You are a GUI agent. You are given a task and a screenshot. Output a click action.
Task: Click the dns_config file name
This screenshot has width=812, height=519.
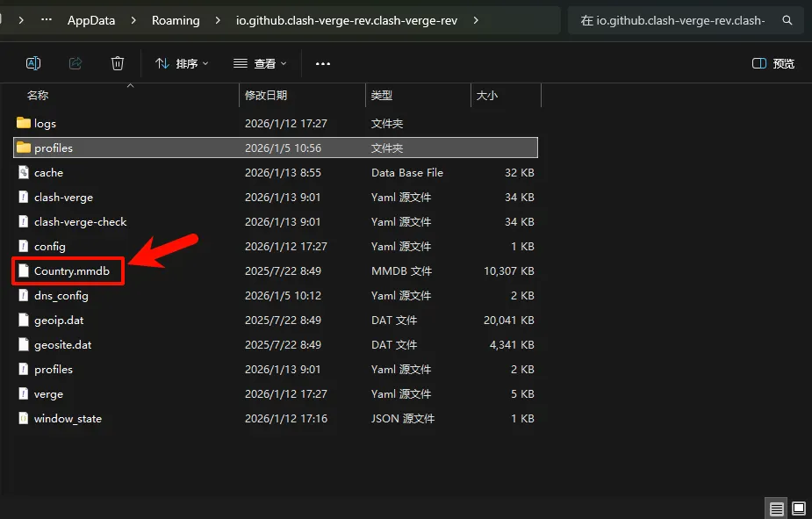(x=61, y=296)
